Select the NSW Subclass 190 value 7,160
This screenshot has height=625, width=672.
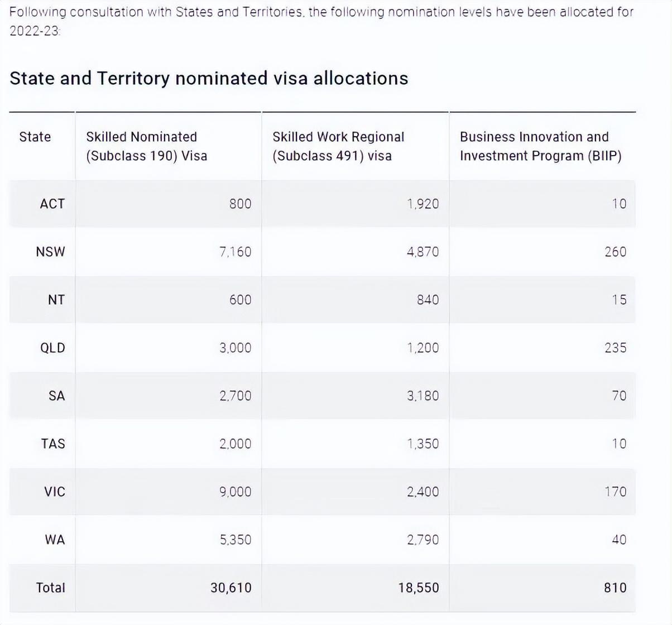[x=235, y=252]
